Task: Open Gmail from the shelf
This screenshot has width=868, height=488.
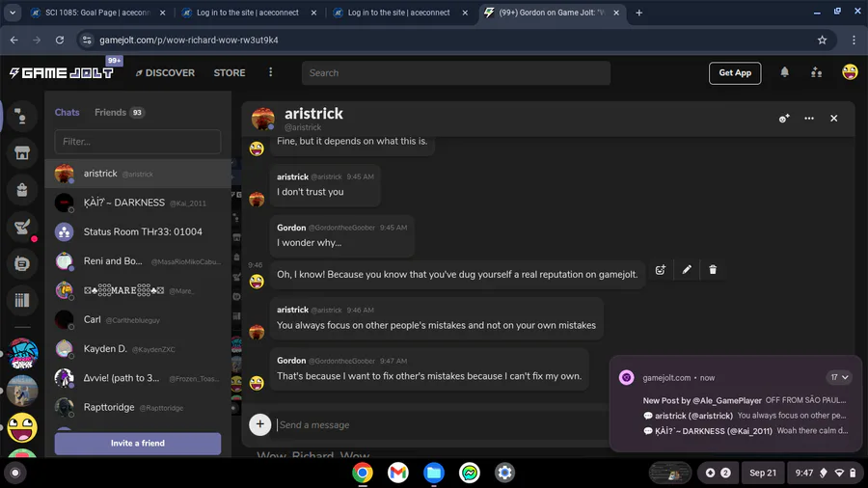Action: 398,473
